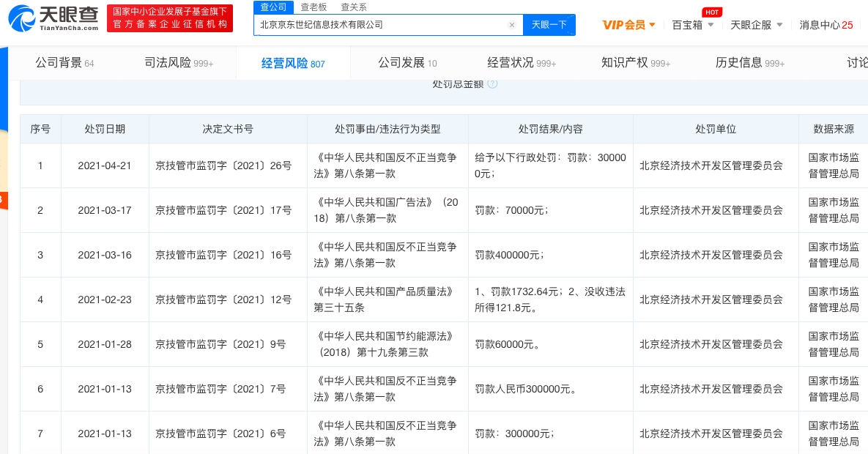This screenshot has width=868, height=454.
Task: Click the 公司背景 menu item
Action: (x=64, y=63)
